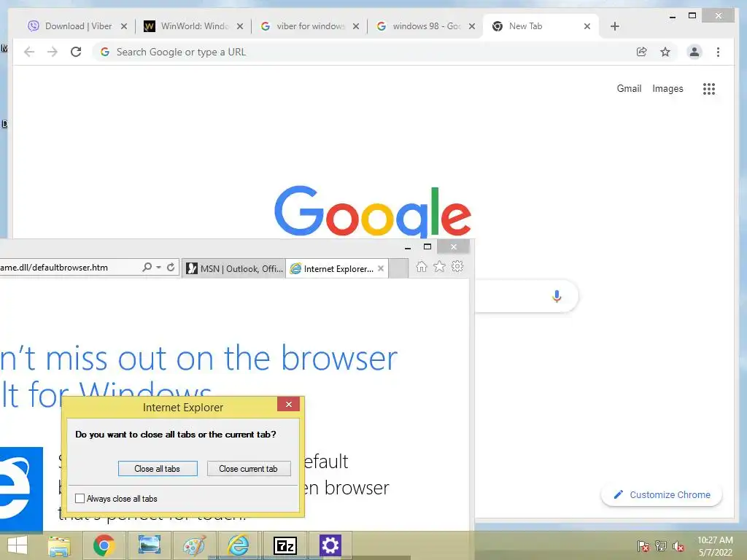This screenshot has width=747, height=560.
Task: Click Chrome's back arrow button
Action: 29,52
